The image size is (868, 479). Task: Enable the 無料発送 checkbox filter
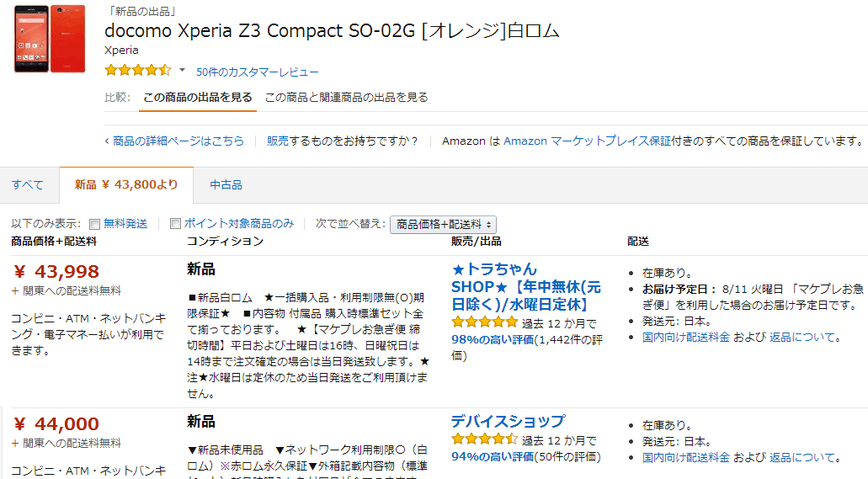(95, 224)
